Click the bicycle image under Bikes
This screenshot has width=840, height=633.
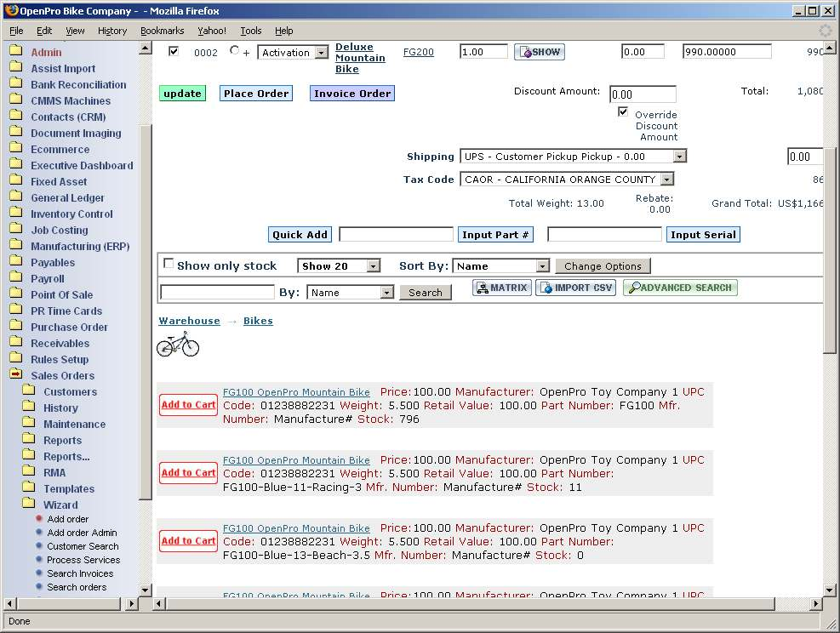coord(178,344)
